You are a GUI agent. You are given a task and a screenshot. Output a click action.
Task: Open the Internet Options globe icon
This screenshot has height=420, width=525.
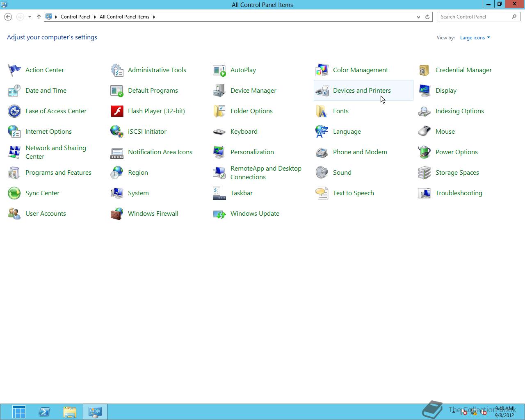click(x=14, y=132)
